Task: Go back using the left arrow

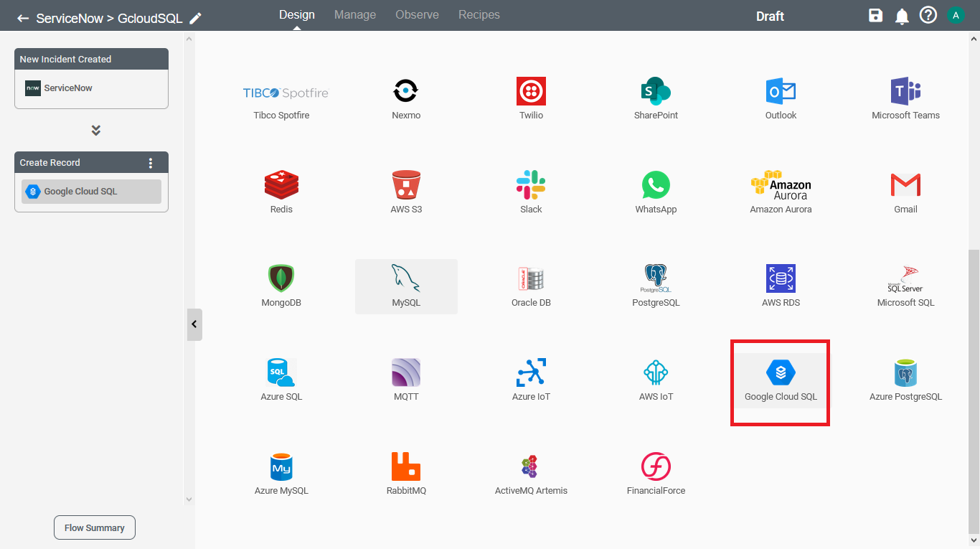Action: tap(23, 18)
